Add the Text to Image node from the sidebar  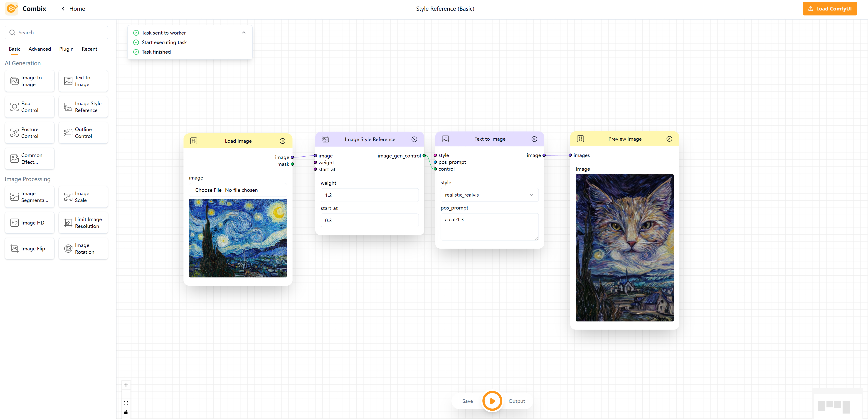[x=83, y=81]
